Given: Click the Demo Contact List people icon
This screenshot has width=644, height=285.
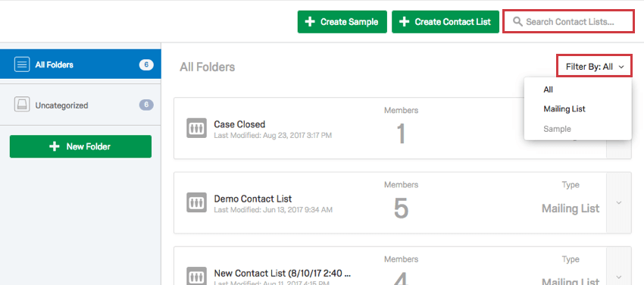Looking at the screenshot, I should [x=196, y=202].
